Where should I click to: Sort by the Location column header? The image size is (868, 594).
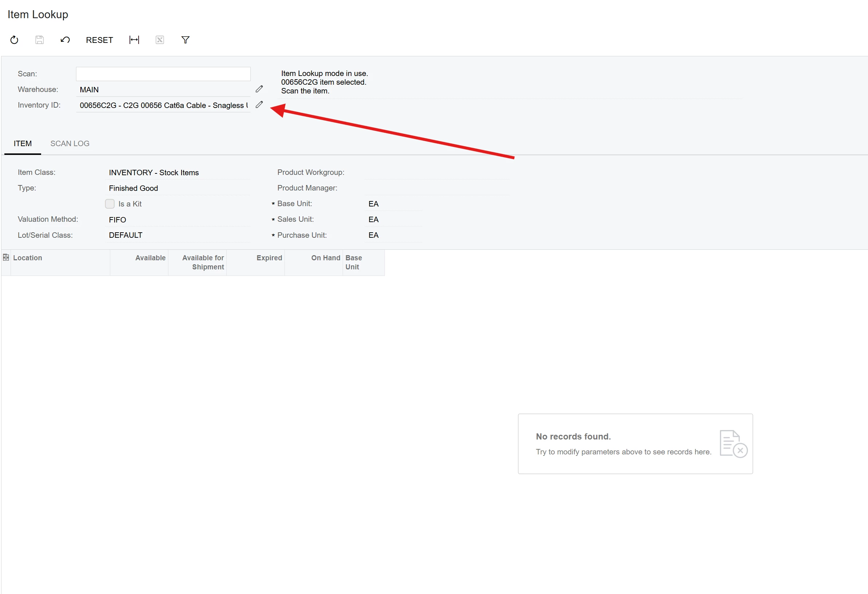[x=60, y=263]
